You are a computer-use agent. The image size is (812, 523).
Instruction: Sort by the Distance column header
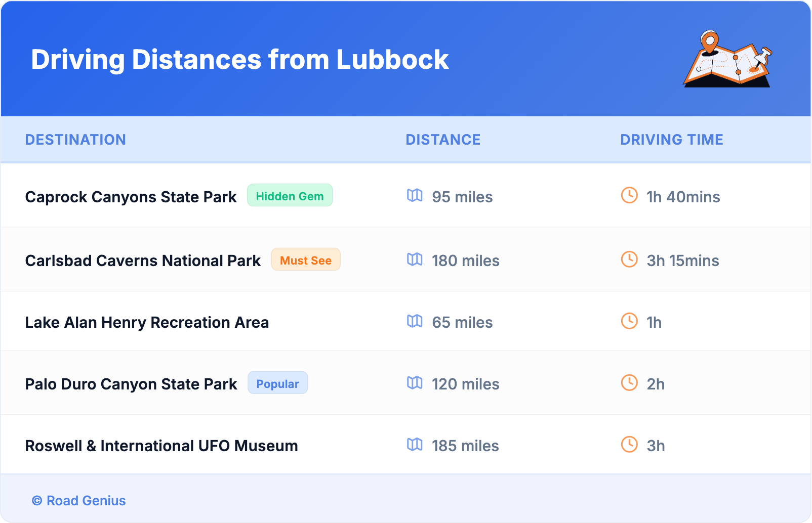click(x=443, y=140)
